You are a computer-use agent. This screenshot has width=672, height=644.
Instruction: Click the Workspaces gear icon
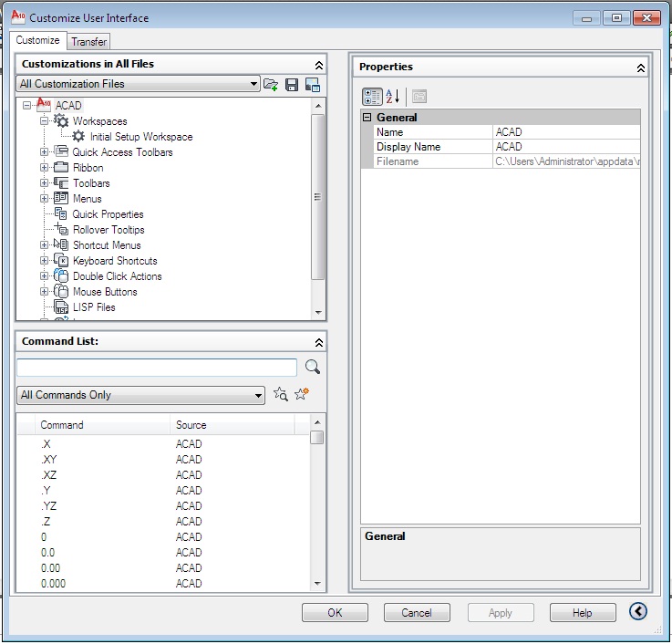[61, 121]
